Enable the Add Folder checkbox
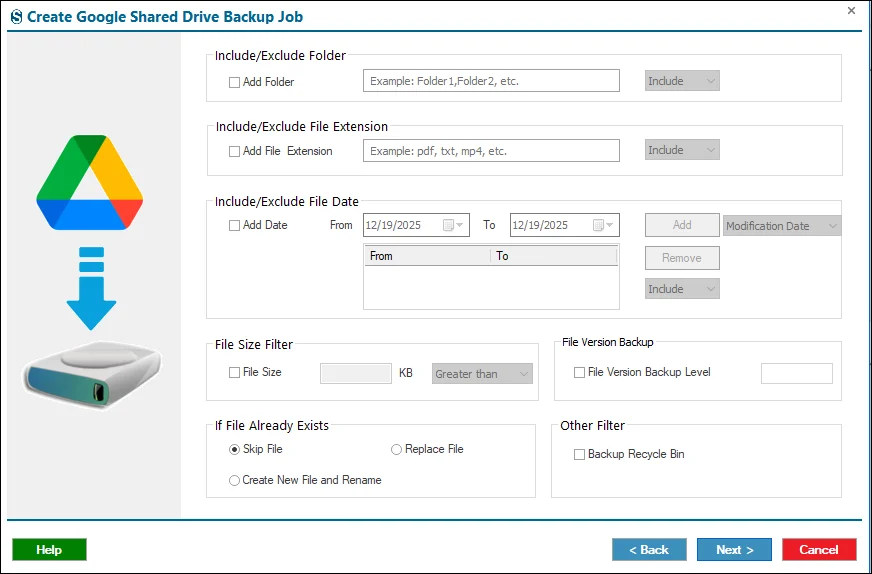The width and height of the screenshot is (872, 574). click(x=234, y=82)
